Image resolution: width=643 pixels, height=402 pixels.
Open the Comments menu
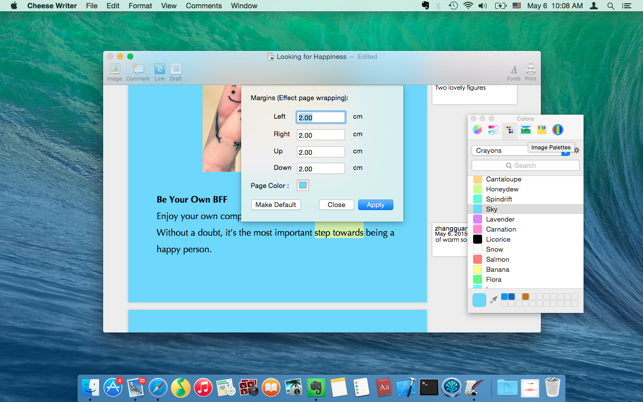point(203,6)
